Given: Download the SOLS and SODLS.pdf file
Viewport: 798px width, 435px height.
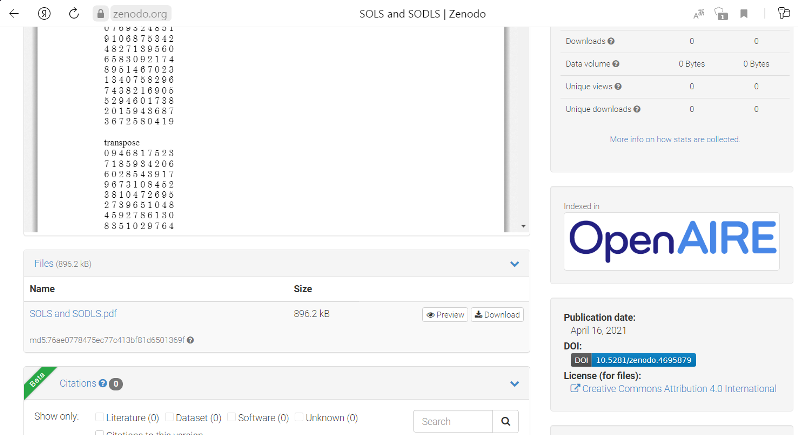Looking at the screenshot, I should tap(497, 315).
